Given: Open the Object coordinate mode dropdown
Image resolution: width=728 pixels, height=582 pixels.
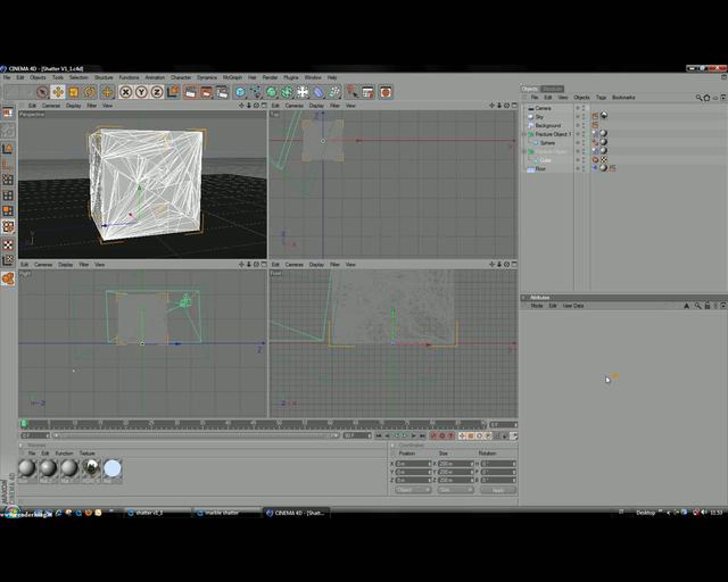Looking at the screenshot, I should tap(413, 490).
